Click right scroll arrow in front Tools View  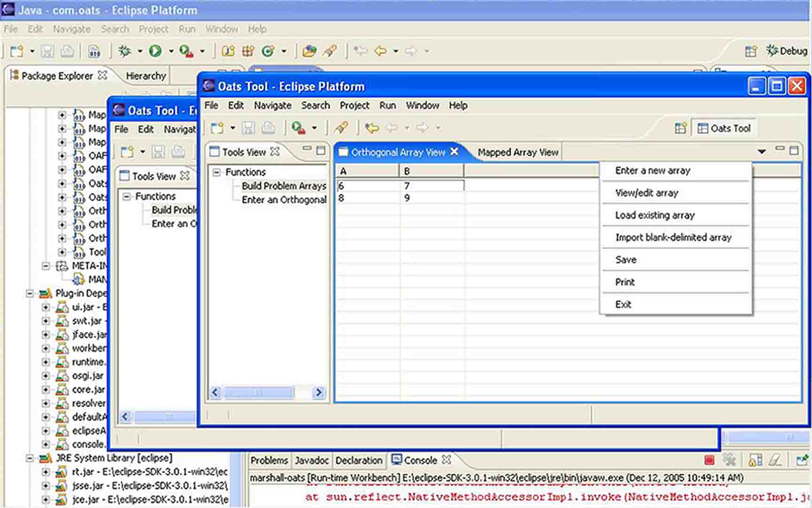319,392
